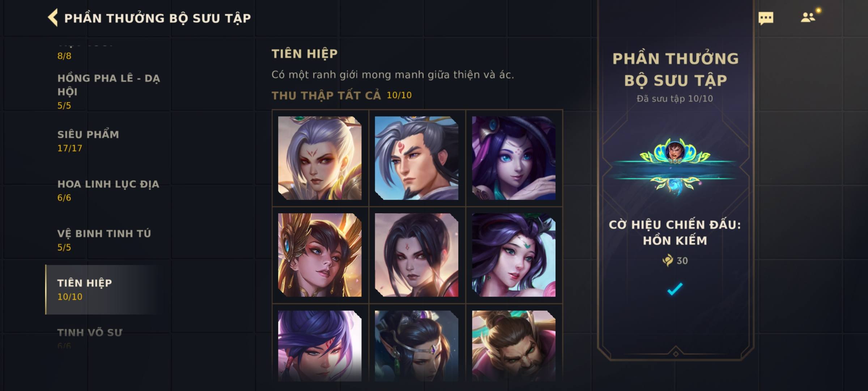Go back using the gold arrow
Viewport: 868px width, 391px height.
53,18
